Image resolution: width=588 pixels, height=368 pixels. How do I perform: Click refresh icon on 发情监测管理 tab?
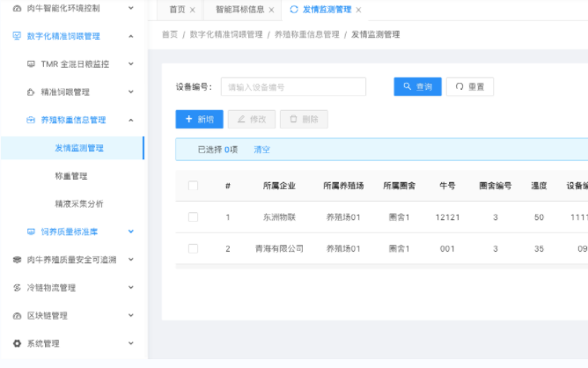[293, 10]
